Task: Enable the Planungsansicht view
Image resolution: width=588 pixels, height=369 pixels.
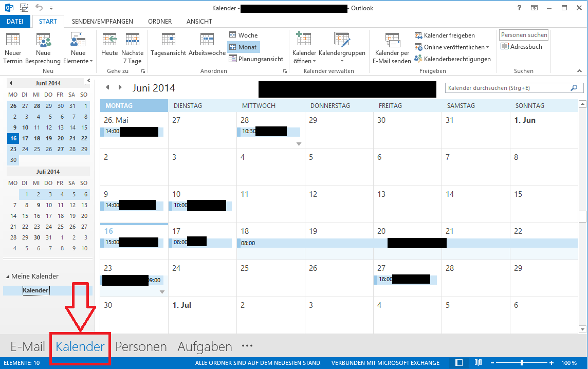Action: (x=256, y=59)
